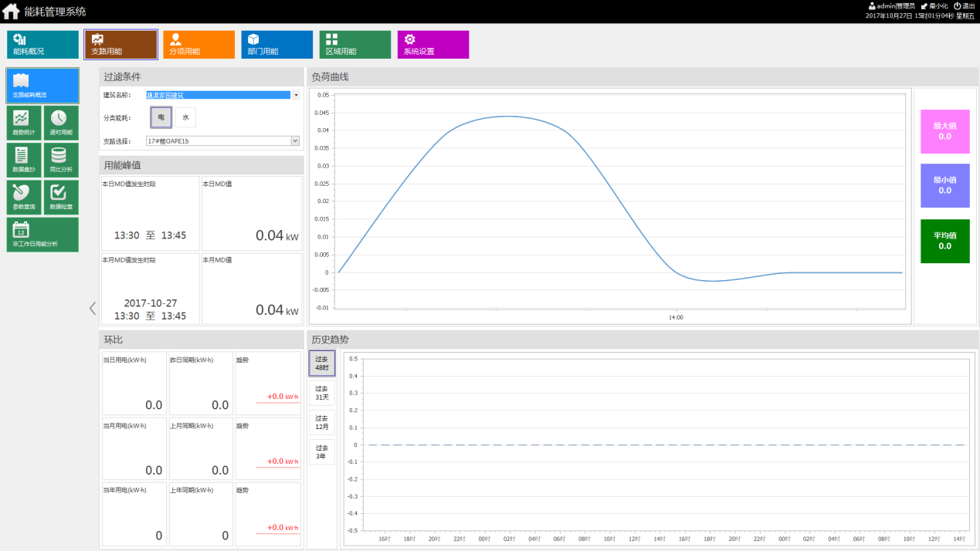Open the 参数查询 satellite dish tile

tap(24, 197)
